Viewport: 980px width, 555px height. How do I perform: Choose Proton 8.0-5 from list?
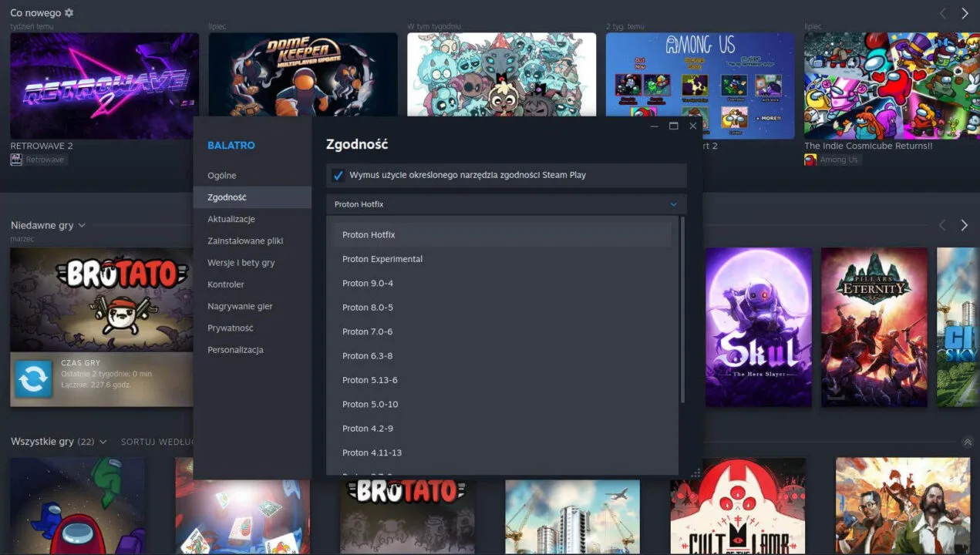click(502, 307)
